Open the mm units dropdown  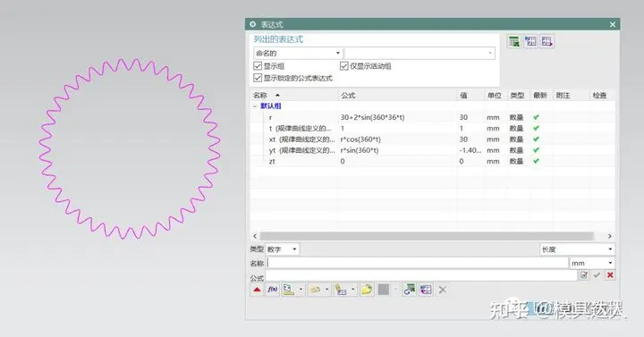tap(591, 263)
